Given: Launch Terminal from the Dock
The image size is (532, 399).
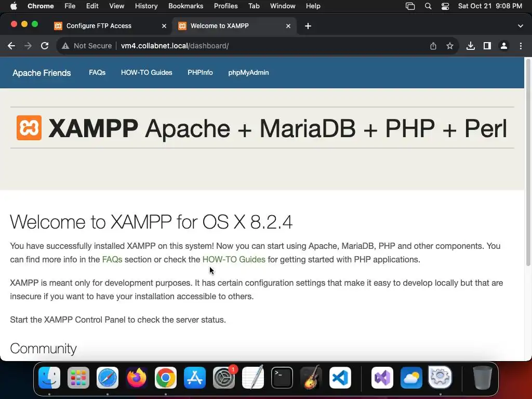Looking at the screenshot, I should click(x=282, y=378).
